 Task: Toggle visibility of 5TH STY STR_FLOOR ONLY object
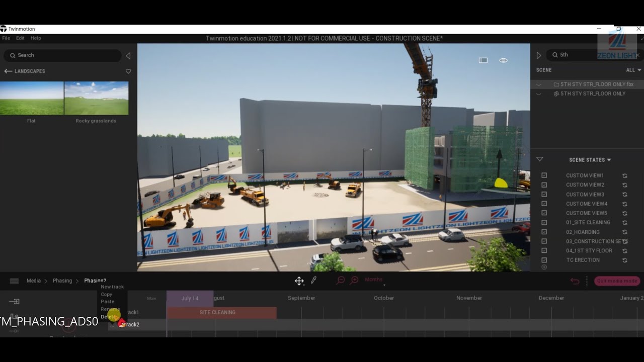pos(539,94)
